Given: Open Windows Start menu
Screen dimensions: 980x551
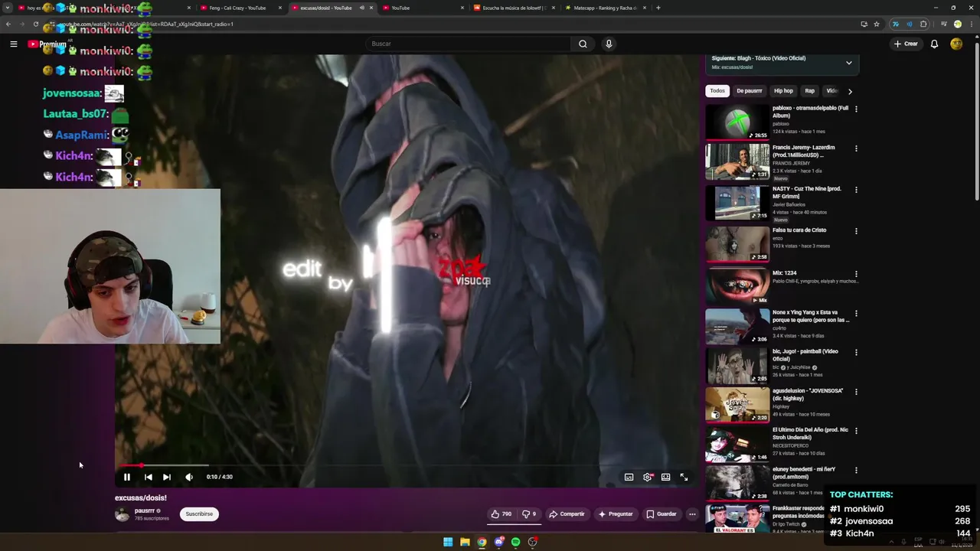Looking at the screenshot, I should coord(448,542).
